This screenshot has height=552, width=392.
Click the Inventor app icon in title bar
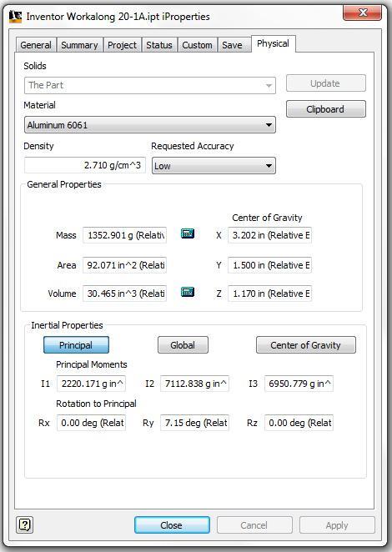16,17
